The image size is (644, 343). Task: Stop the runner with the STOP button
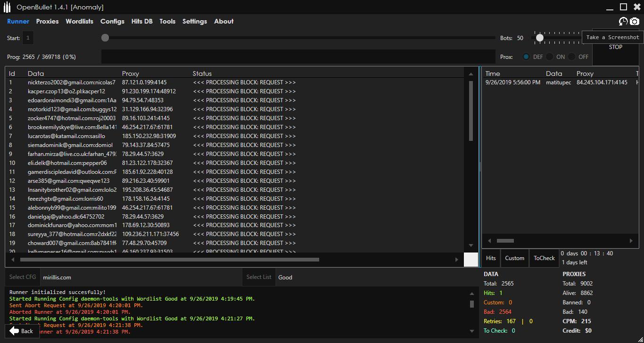[615, 47]
